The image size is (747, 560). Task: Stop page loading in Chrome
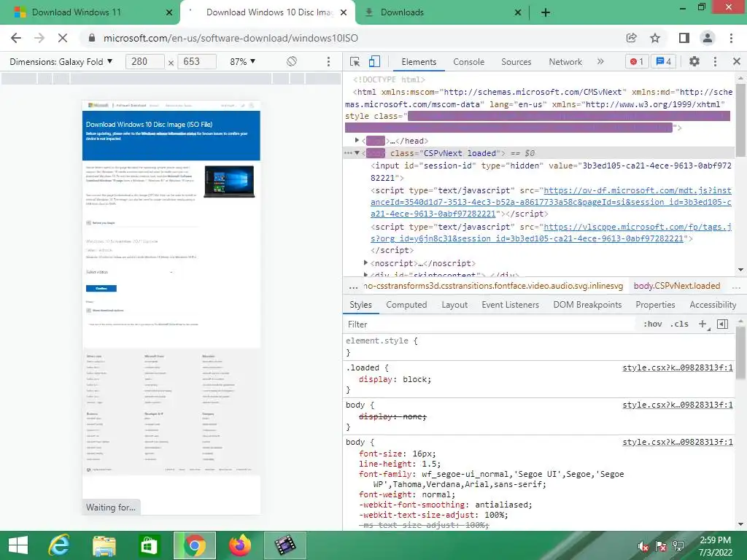tap(63, 38)
